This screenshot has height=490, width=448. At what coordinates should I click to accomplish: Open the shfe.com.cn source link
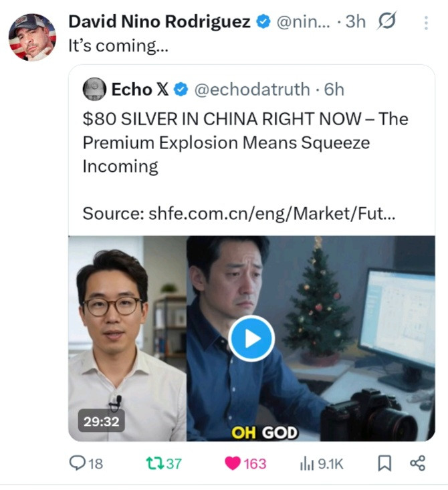(272, 214)
